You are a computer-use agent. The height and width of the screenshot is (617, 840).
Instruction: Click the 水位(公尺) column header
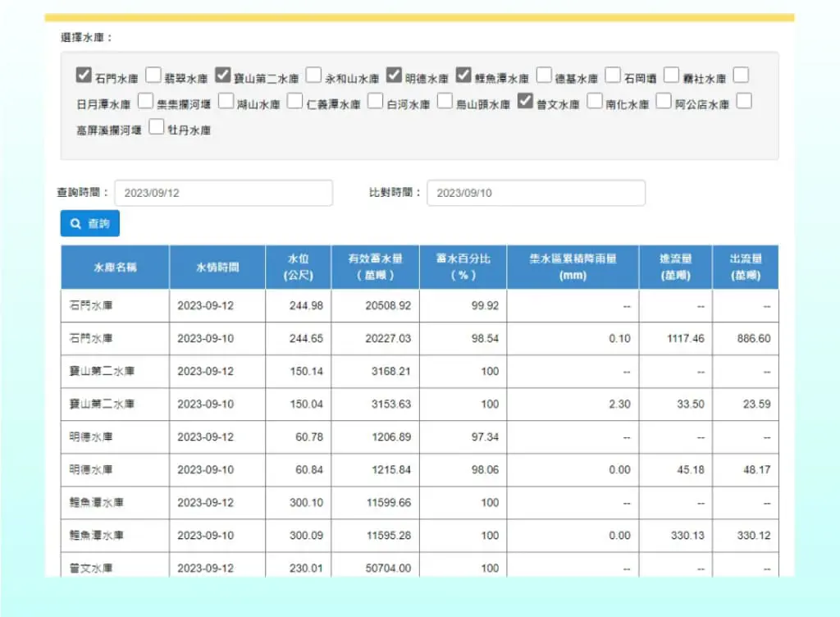pos(299,267)
